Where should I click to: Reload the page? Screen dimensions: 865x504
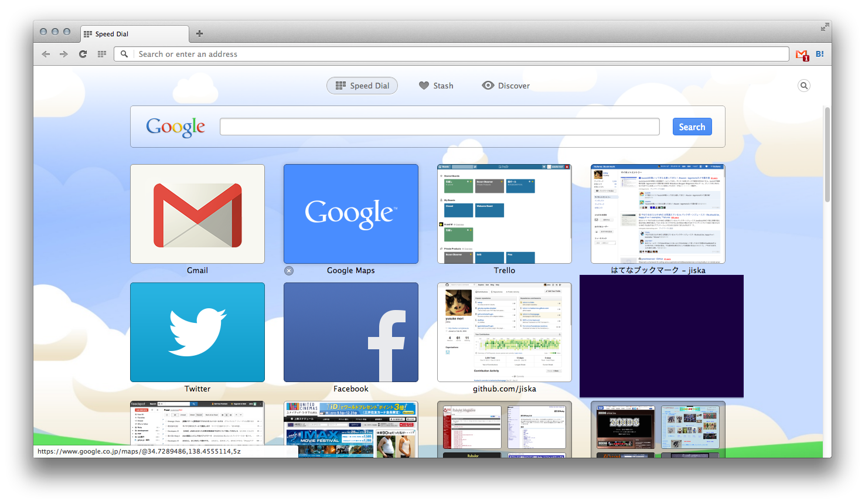click(x=83, y=54)
